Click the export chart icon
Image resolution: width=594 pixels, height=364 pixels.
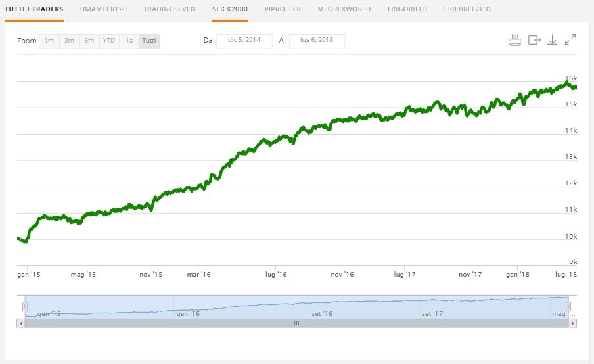[534, 40]
